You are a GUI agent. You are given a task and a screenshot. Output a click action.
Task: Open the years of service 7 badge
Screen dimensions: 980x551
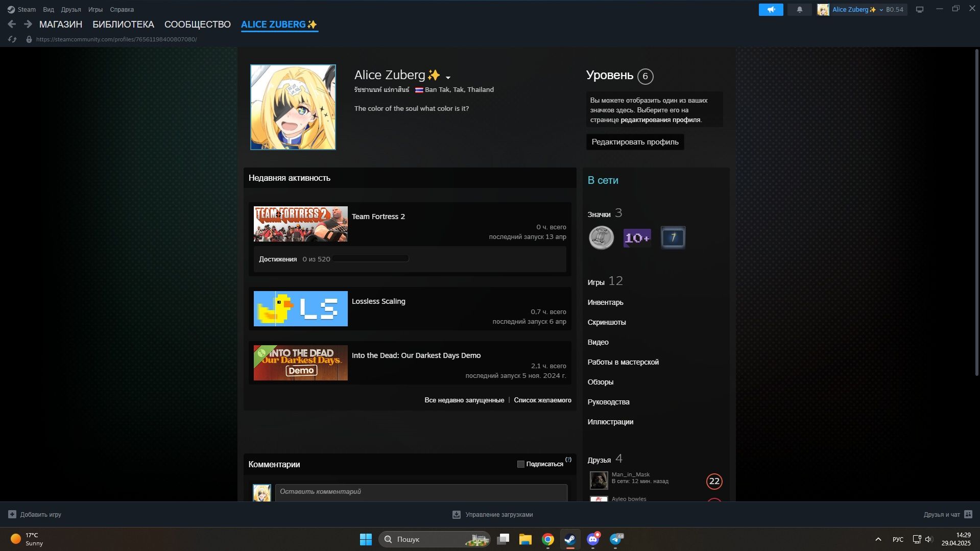(673, 237)
